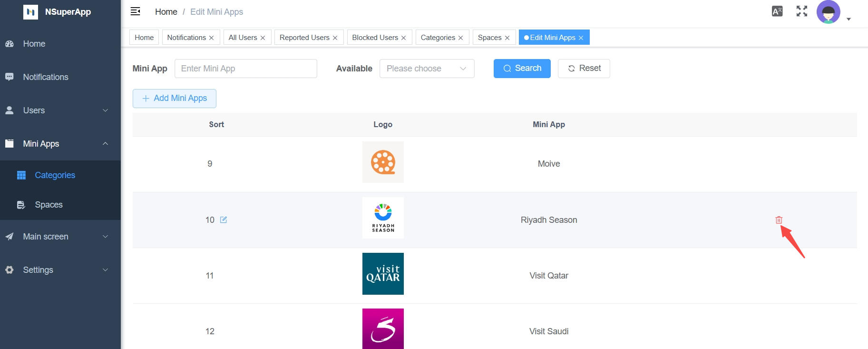
Task: Expand the Users sidebar menu
Action: 60,110
